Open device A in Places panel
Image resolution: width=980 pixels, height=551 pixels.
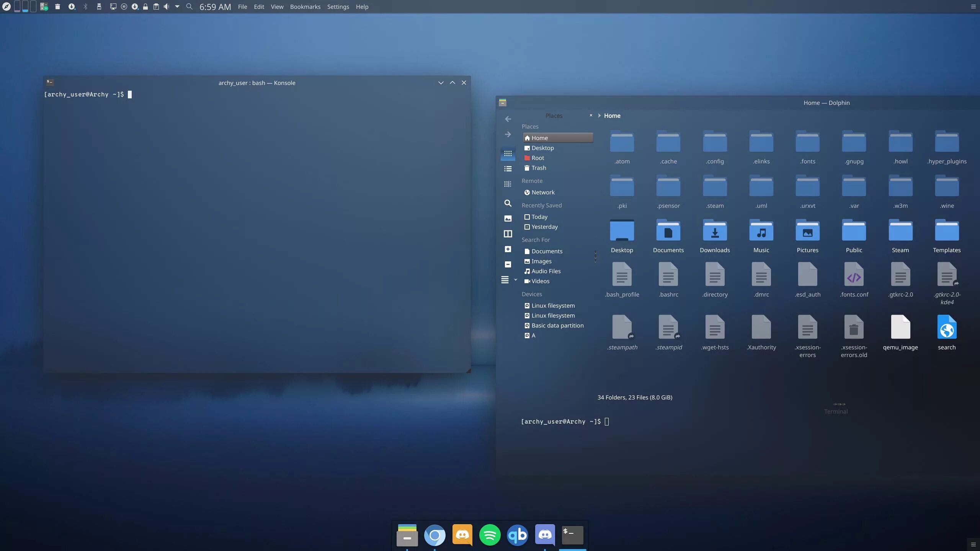[x=558, y=335]
